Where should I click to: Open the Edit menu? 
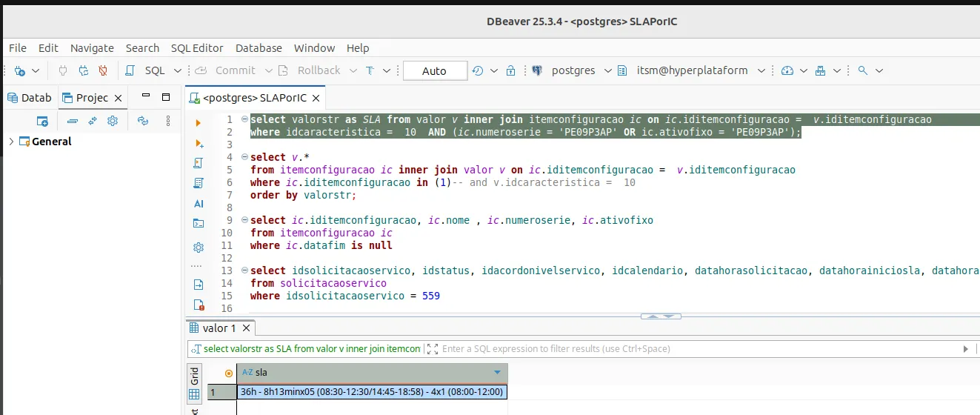(x=48, y=48)
